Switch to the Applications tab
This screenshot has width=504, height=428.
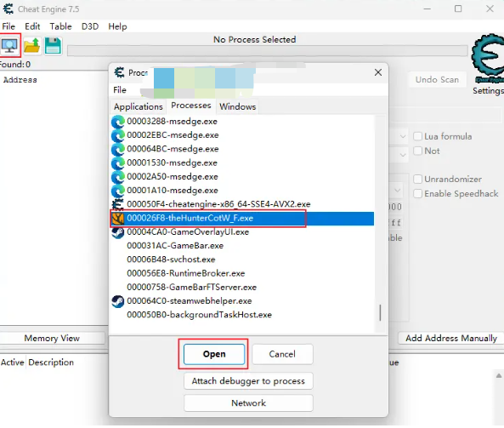139,107
